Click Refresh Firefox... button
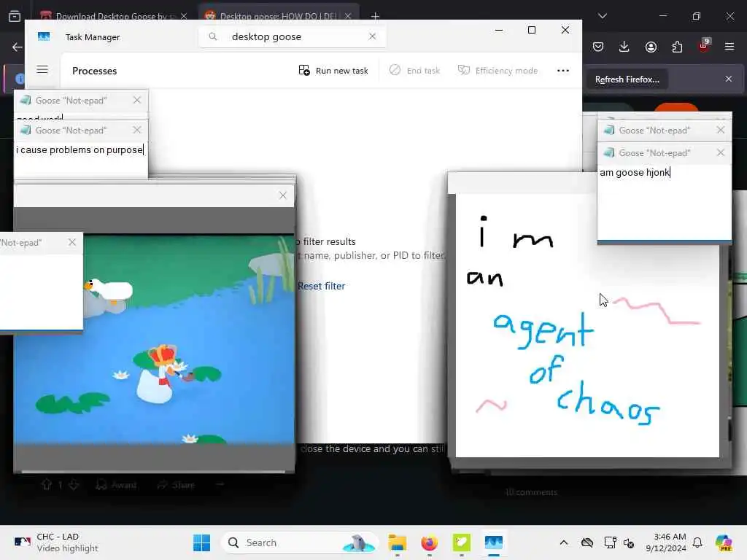This screenshot has width=747, height=560. pos(627,79)
